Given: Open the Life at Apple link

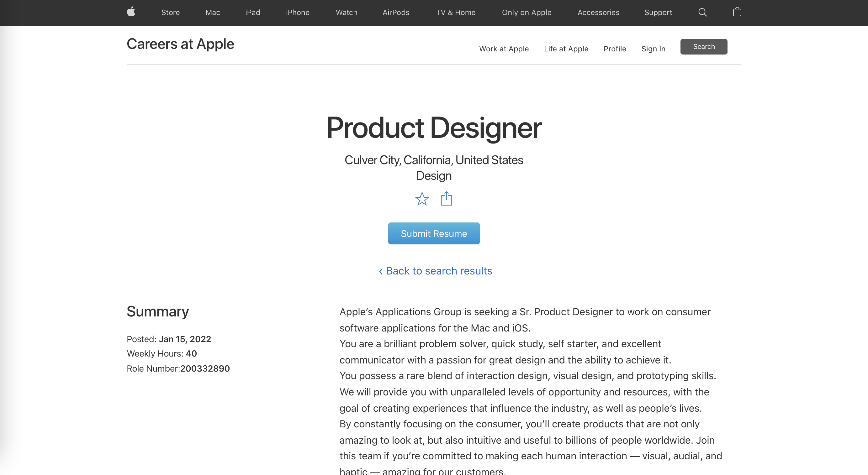Looking at the screenshot, I should pos(566,49).
